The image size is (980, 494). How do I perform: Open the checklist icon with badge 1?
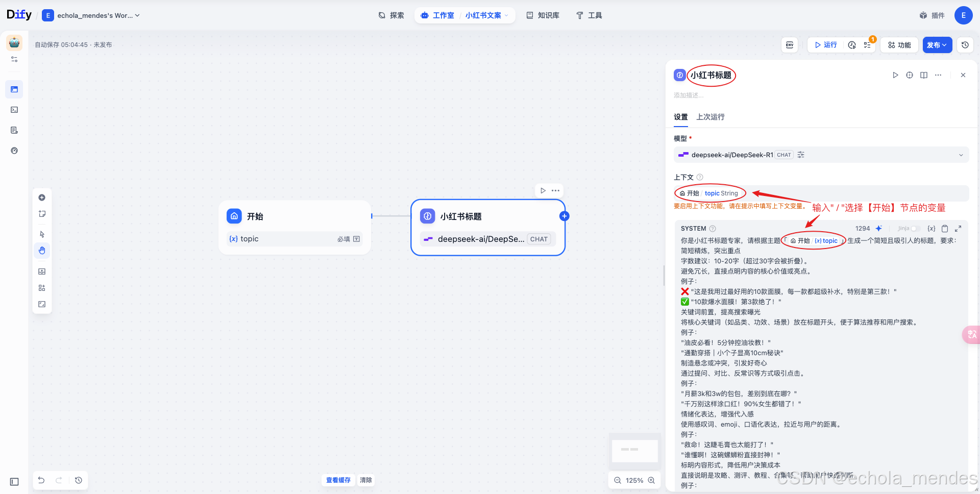tap(868, 45)
